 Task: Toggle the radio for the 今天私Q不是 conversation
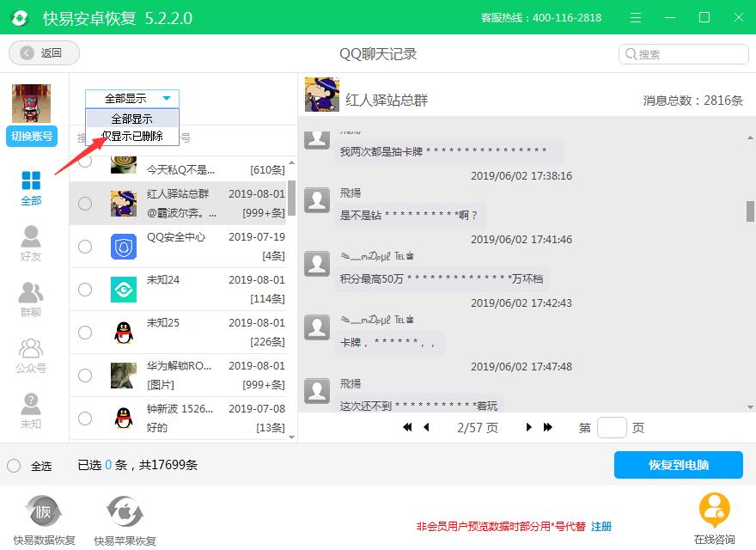click(x=85, y=162)
